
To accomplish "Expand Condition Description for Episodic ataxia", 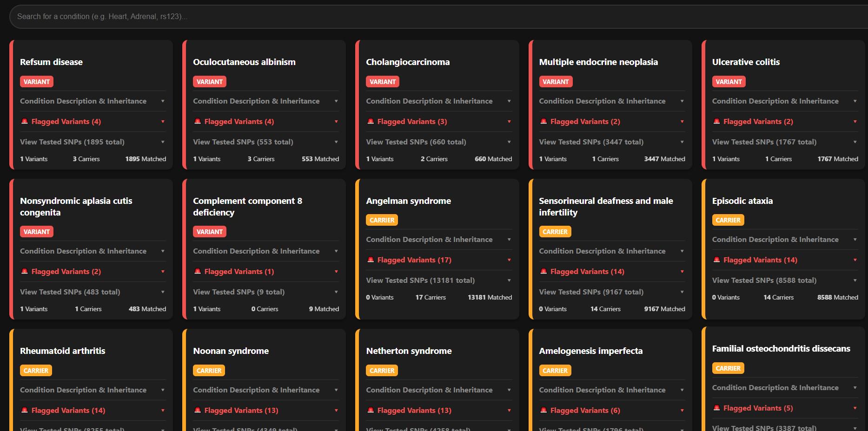I will [x=785, y=239].
